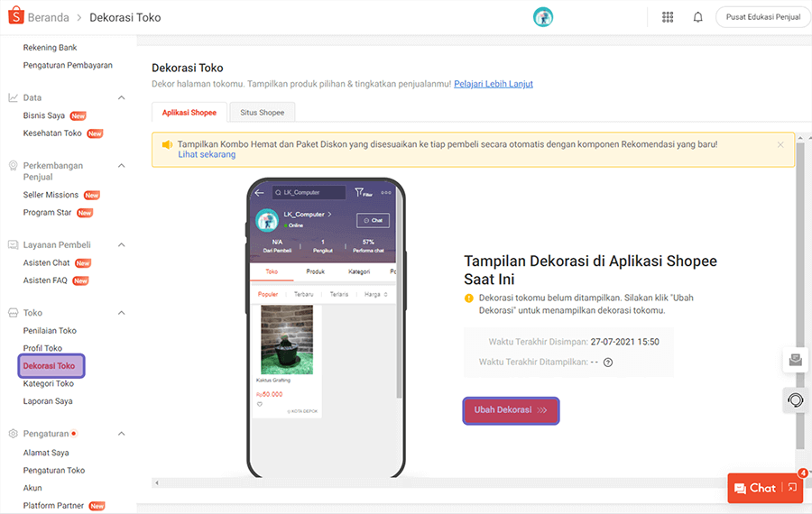Go to Beranda breadcrumb
The width and height of the screenshot is (812, 514).
tap(48, 18)
